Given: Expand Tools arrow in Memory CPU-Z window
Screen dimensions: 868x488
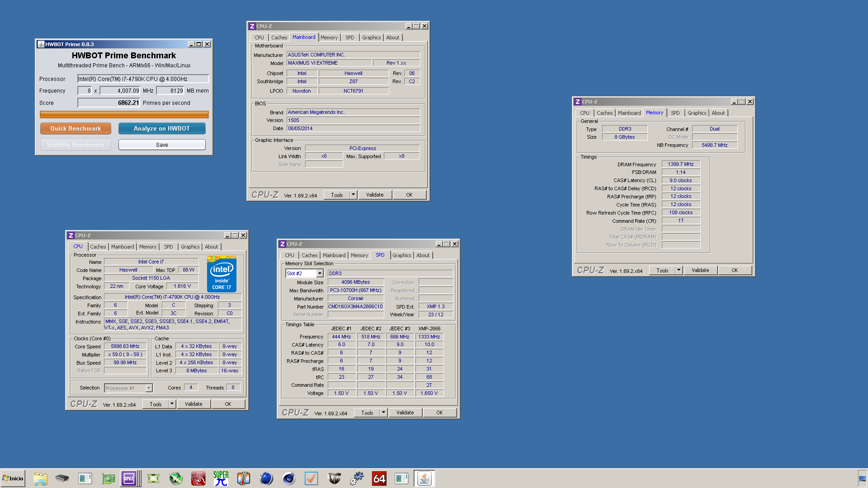Looking at the screenshot, I should pyautogui.click(x=679, y=271).
